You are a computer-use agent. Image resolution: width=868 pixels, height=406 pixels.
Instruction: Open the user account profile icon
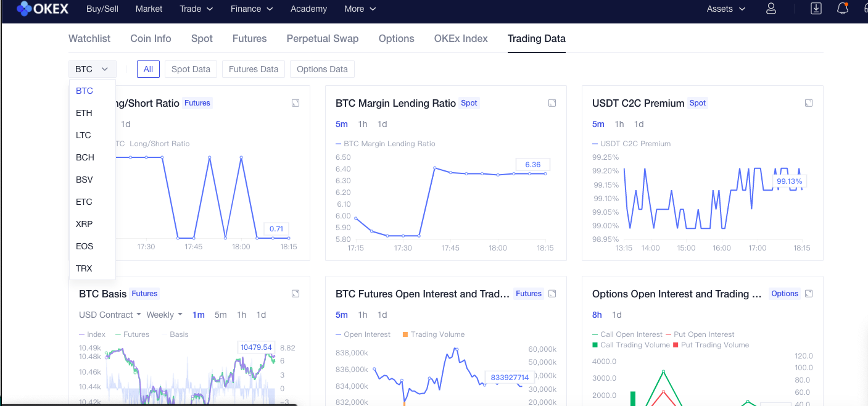tap(771, 9)
